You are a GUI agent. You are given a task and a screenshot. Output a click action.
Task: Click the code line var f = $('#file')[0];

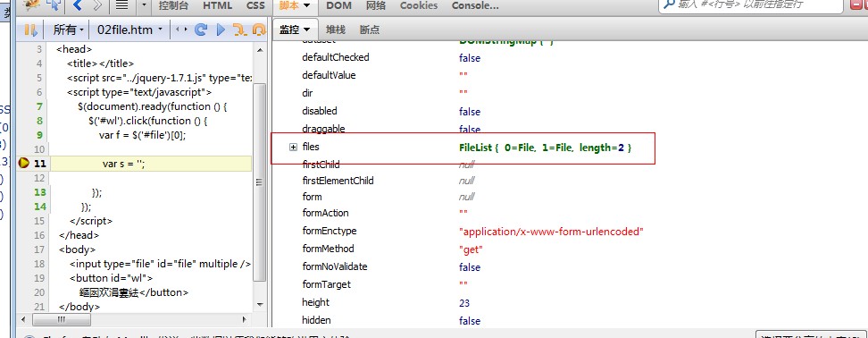[x=142, y=135]
